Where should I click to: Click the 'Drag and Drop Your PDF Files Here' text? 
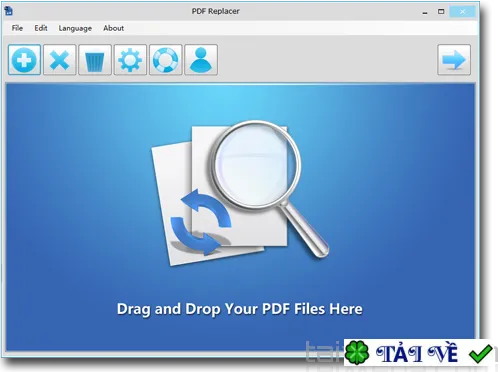(x=240, y=309)
